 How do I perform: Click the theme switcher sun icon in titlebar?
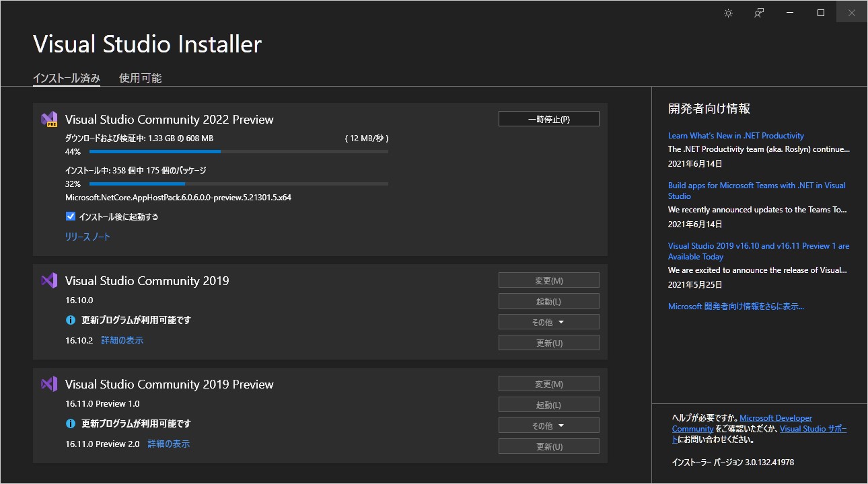727,12
